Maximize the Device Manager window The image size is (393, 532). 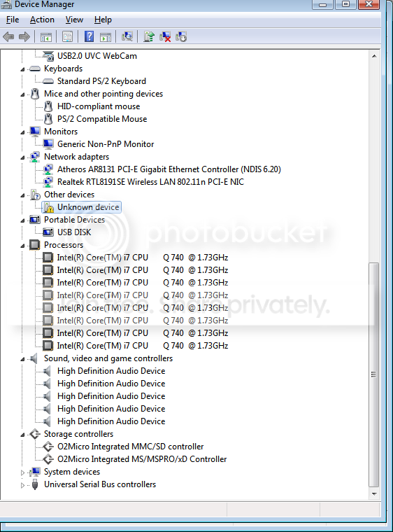click(x=345, y=4)
